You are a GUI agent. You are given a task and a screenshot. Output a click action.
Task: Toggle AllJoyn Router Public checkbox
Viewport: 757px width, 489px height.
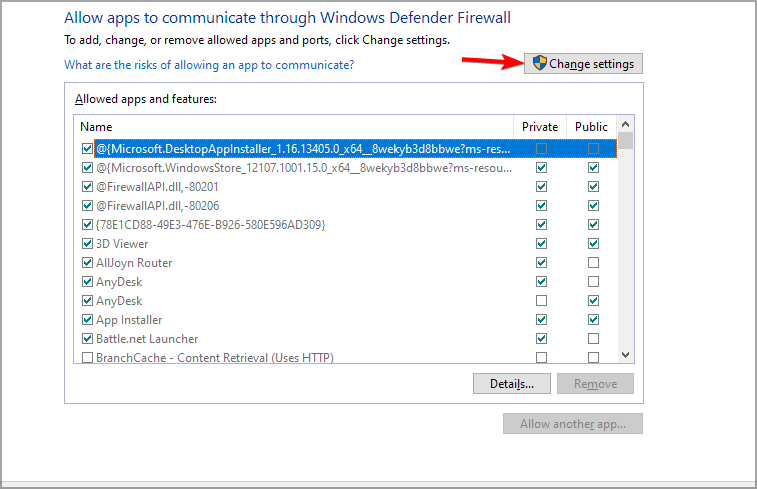[x=593, y=263]
